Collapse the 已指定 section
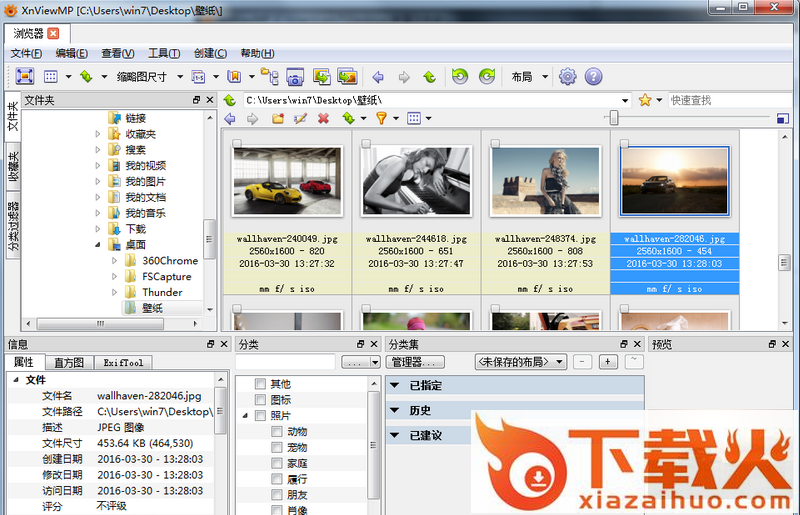The height and width of the screenshot is (515, 800). 396,385
